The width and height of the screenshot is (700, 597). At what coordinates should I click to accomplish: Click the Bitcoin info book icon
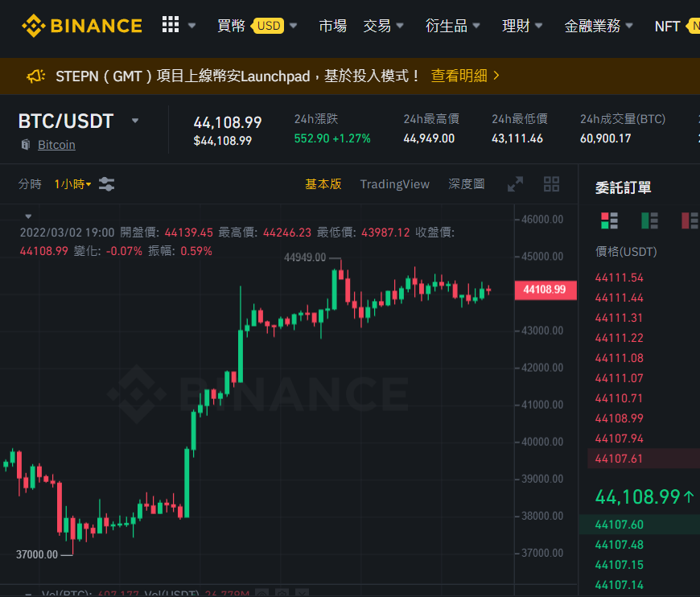[26, 145]
